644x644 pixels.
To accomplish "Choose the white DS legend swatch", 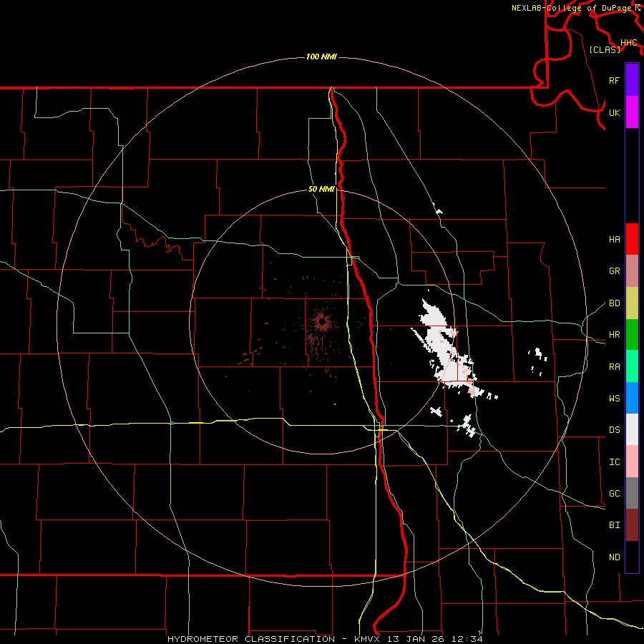I will click(632, 429).
